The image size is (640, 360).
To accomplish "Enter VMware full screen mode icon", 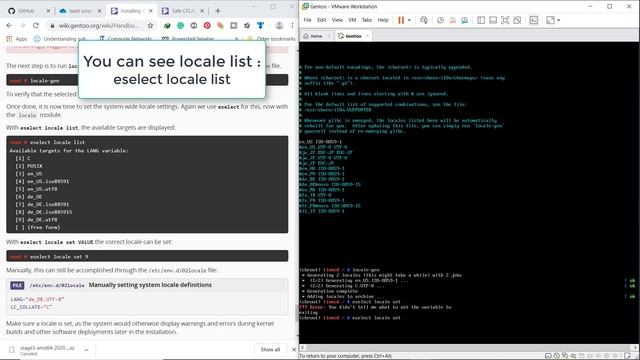I will [505, 20].
